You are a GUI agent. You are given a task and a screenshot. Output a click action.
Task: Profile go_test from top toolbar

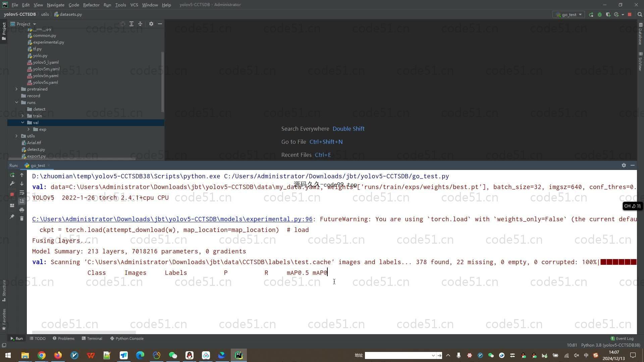point(616,15)
